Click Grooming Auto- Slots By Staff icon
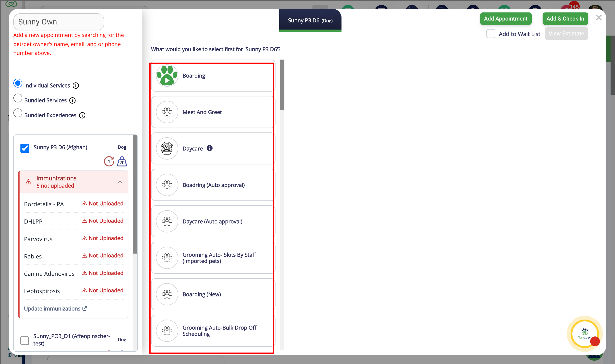Image resolution: width=615 pixels, height=364 pixels. tap(167, 258)
